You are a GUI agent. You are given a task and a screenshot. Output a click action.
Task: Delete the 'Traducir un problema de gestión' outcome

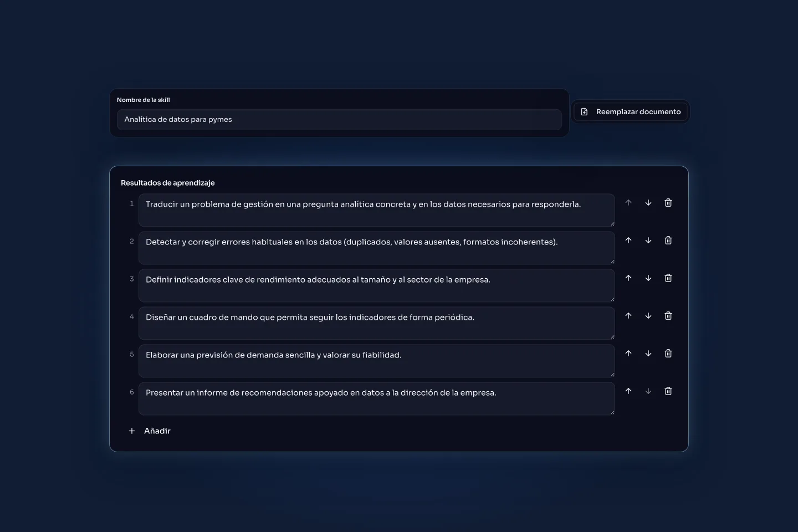tap(668, 203)
